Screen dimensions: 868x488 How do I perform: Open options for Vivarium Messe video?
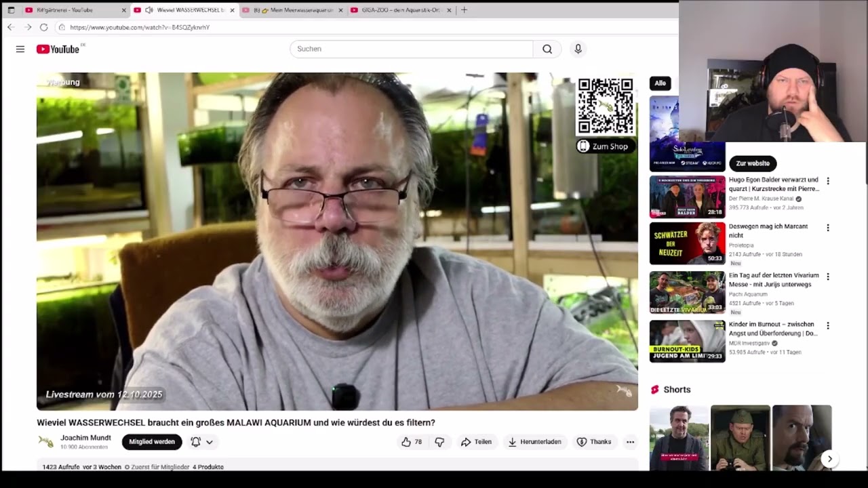(x=827, y=277)
